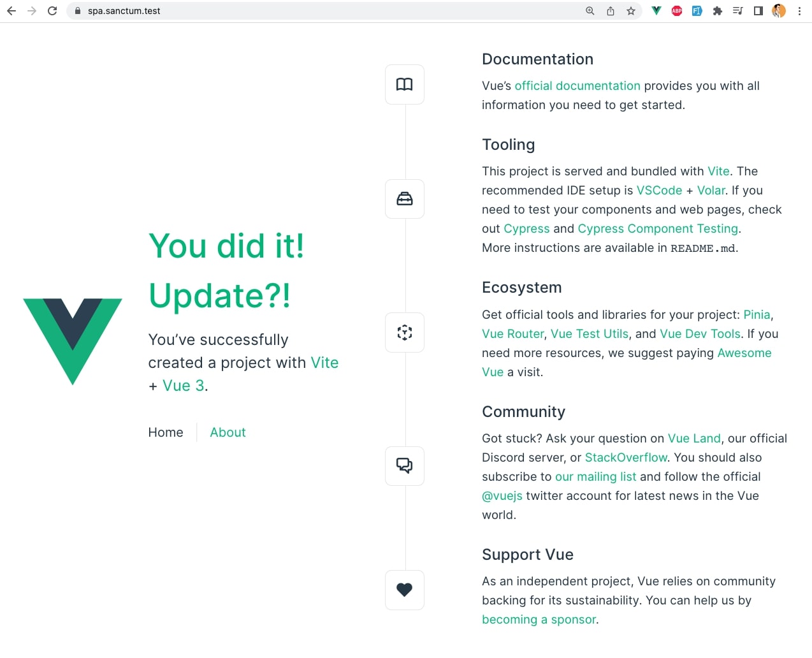Open the Volar link
812x658 pixels.
click(711, 191)
